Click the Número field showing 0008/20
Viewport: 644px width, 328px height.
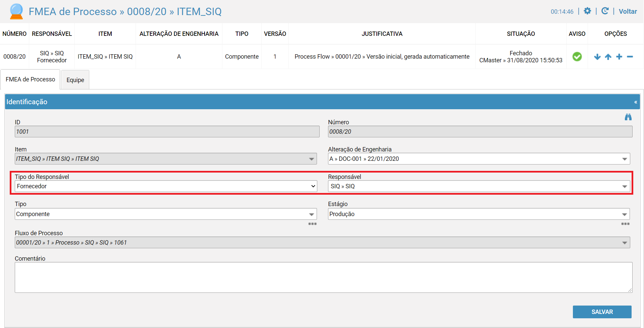[x=480, y=132]
